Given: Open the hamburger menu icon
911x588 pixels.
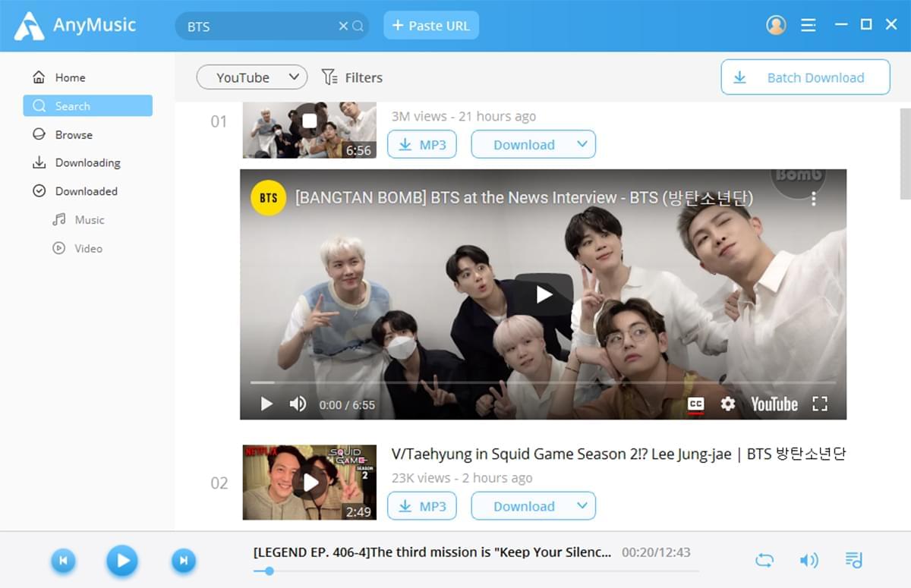Looking at the screenshot, I should [x=809, y=25].
